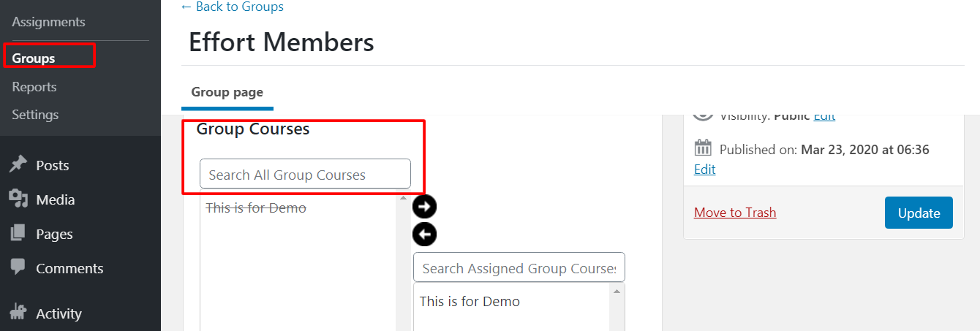
Task: Assign course with right arrow button
Action: [x=424, y=207]
